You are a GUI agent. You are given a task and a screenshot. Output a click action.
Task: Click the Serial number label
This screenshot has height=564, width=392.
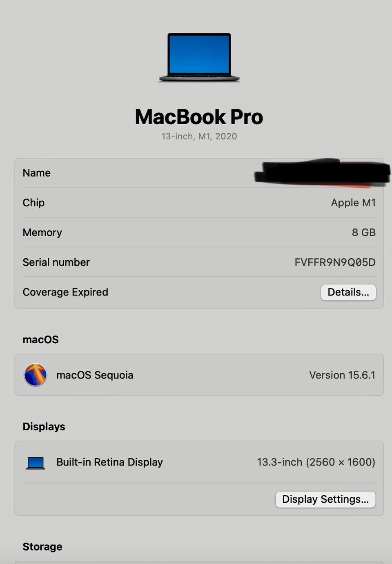[56, 262]
